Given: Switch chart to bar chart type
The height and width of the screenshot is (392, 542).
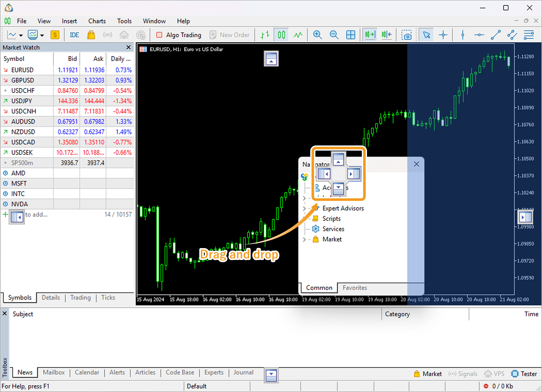Looking at the screenshot, I should [265, 35].
